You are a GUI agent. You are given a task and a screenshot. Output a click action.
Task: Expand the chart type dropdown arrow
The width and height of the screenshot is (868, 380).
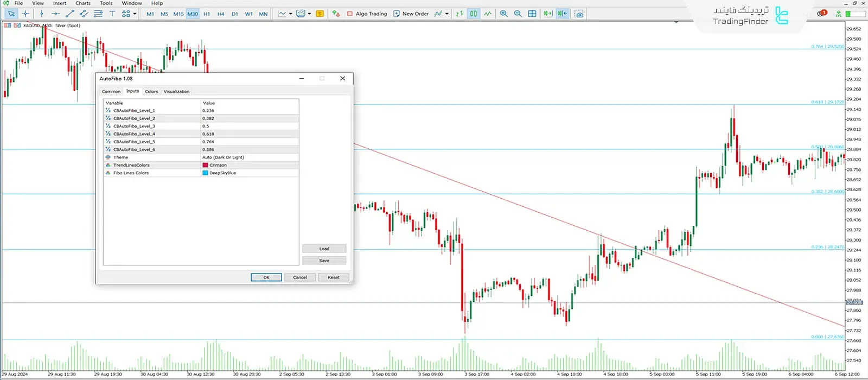tap(291, 14)
